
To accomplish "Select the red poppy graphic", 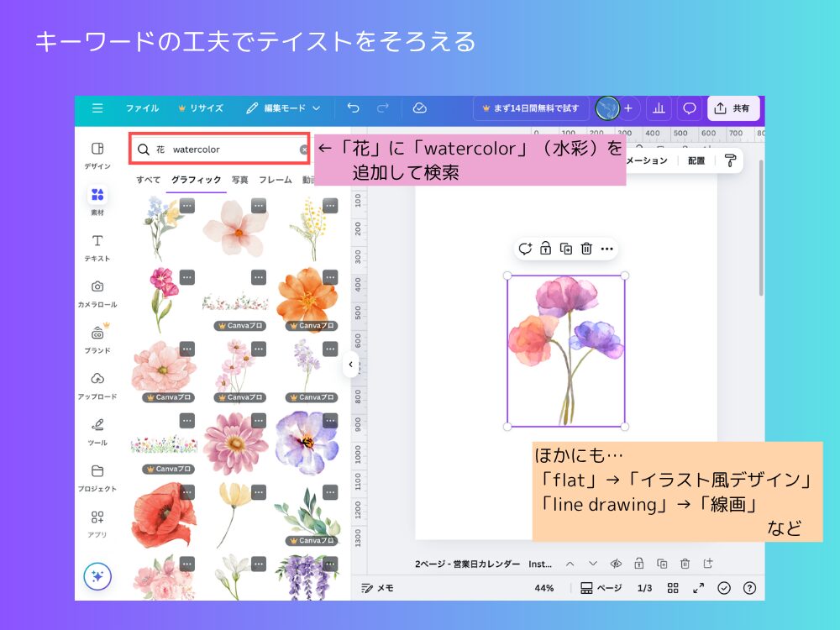I will (x=164, y=514).
